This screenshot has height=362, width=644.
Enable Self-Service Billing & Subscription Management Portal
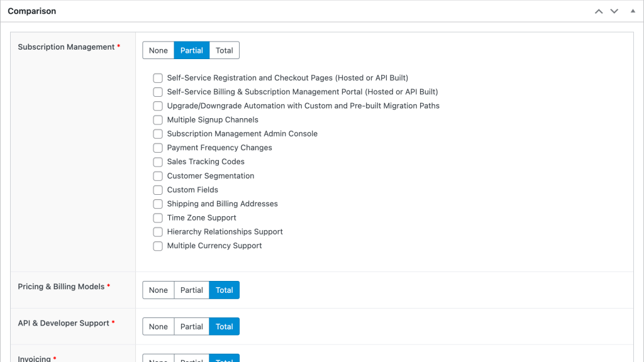[158, 92]
